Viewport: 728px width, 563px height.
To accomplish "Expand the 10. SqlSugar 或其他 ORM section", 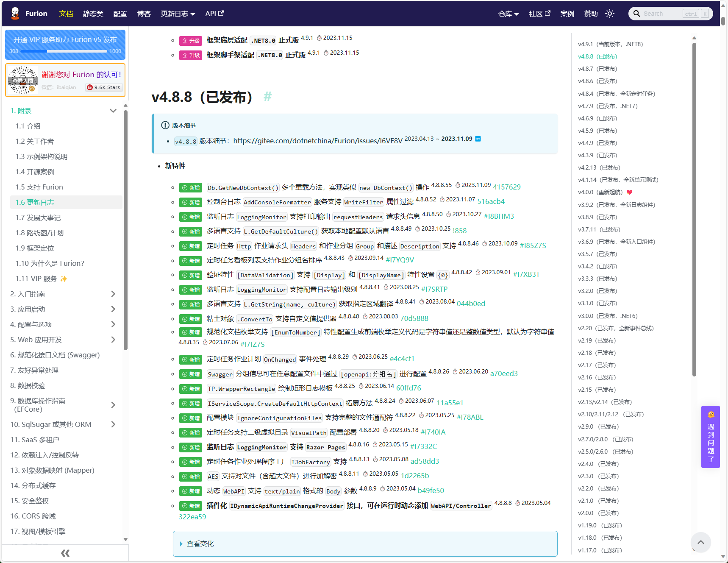I will 113,424.
